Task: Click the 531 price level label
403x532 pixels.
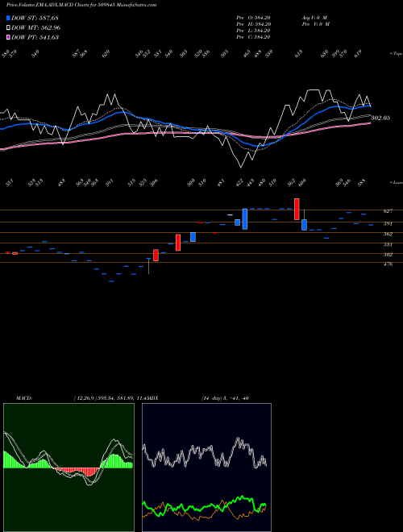Action: tap(388, 244)
